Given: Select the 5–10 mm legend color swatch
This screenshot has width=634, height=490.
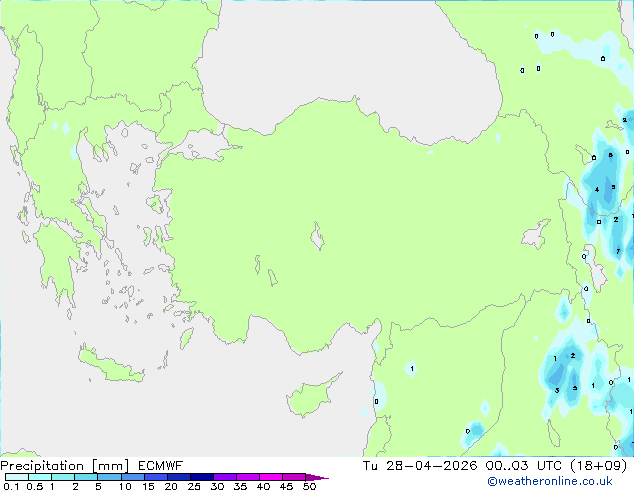Looking at the screenshot, I should point(109,477).
